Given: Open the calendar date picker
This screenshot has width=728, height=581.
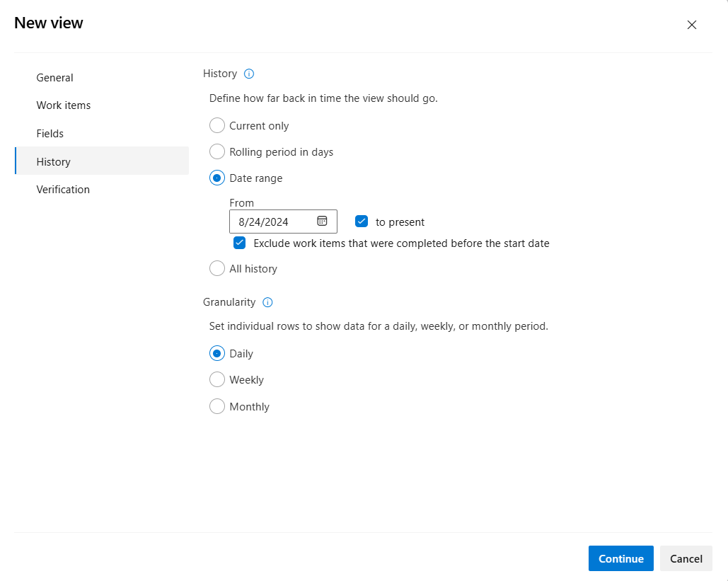Looking at the screenshot, I should pos(323,222).
